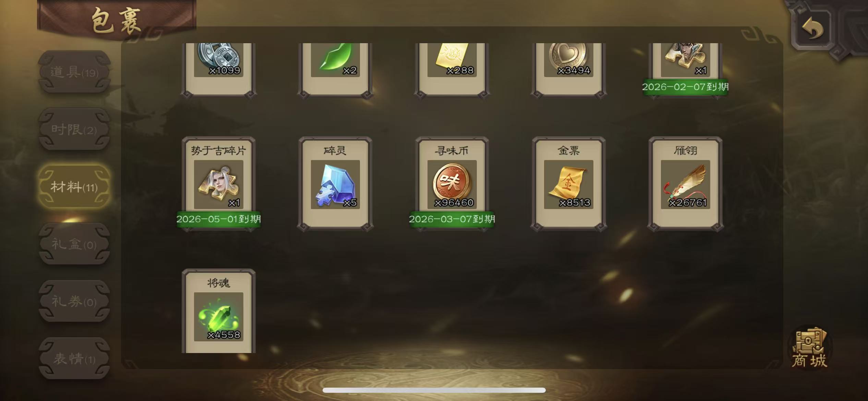Select the 寻味币 coin item
Viewport: 868px width, 401px height.
tap(452, 184)
